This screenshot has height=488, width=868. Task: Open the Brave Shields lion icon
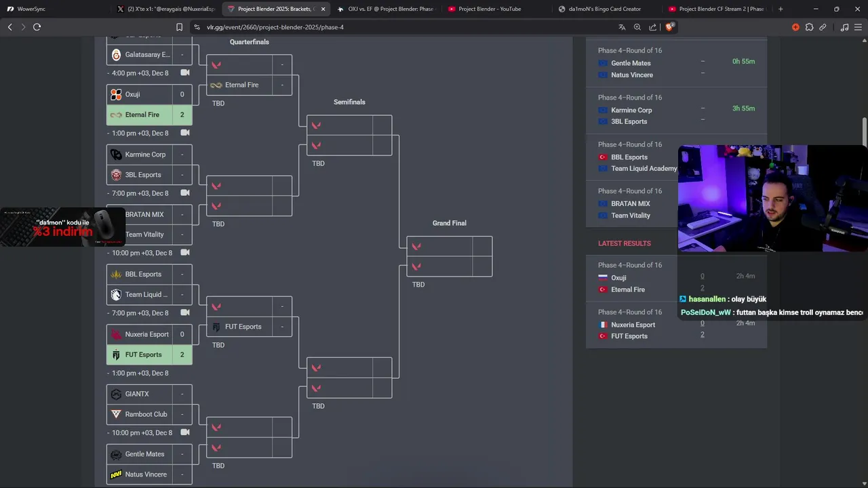(x=669, y=27)
